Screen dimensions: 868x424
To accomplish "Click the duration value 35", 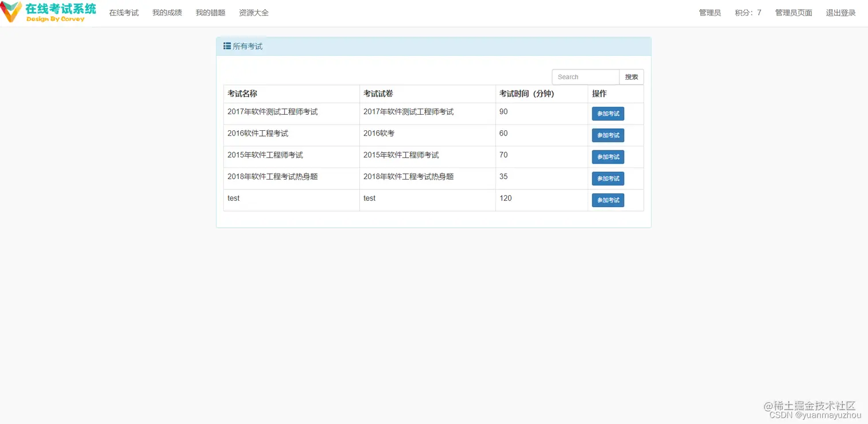I will click(503, 177).
